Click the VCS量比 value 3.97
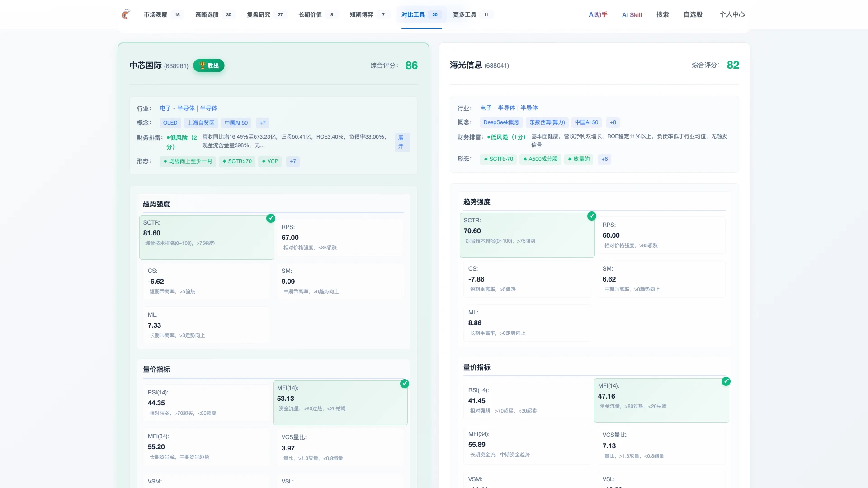This screenshot has width=868, height=488. coord(288,448)
